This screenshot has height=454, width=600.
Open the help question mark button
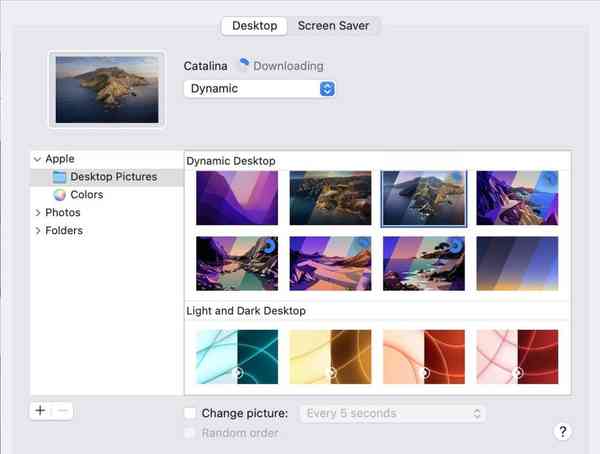click(x=561, y=431)
